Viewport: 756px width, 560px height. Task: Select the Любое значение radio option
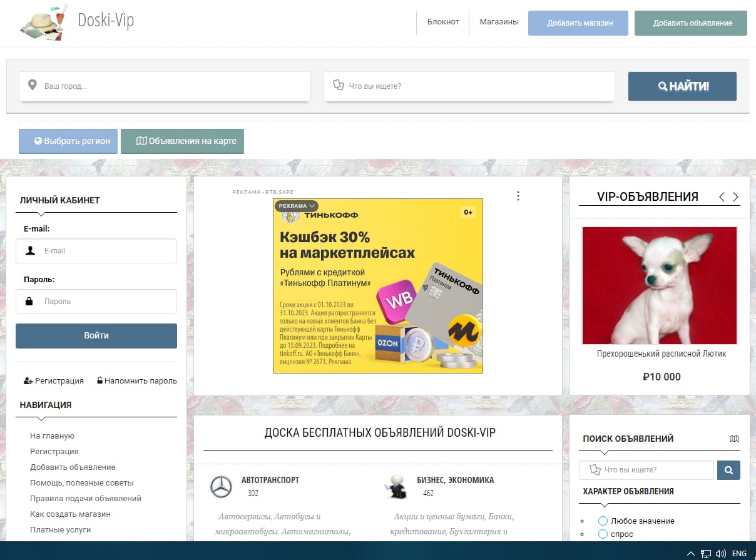click(x=603, y=521)
